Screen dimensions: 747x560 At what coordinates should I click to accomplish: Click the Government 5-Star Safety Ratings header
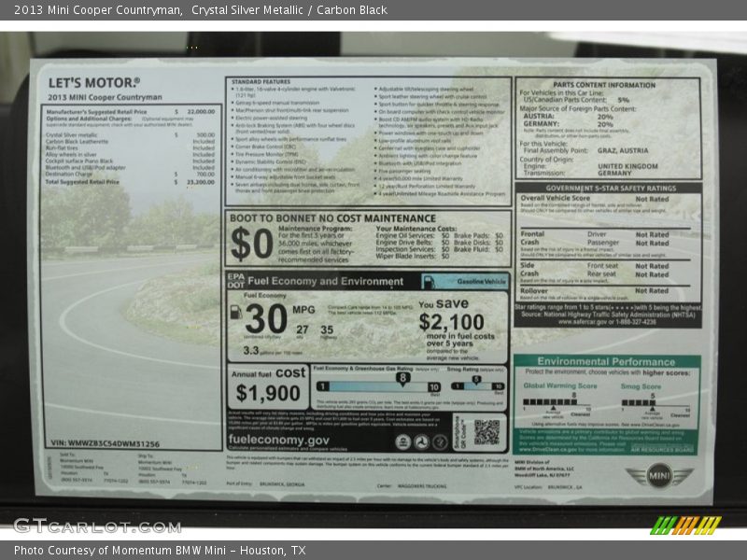(608, 188)
